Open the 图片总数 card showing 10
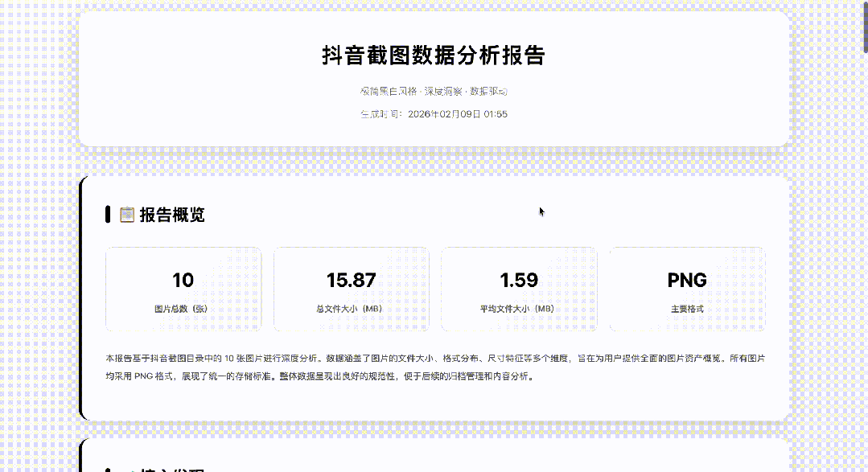Screen dimensions: 868x472 (x=183, y=289)
